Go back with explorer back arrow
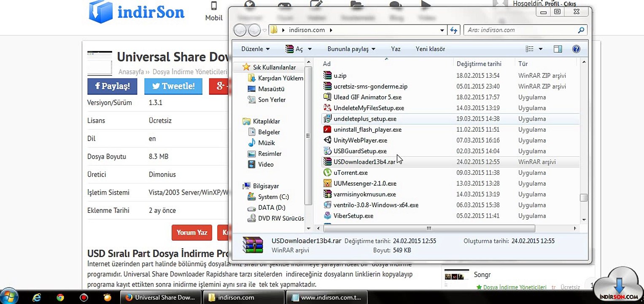This screenshot has width=644, height=304. (240, 30)
